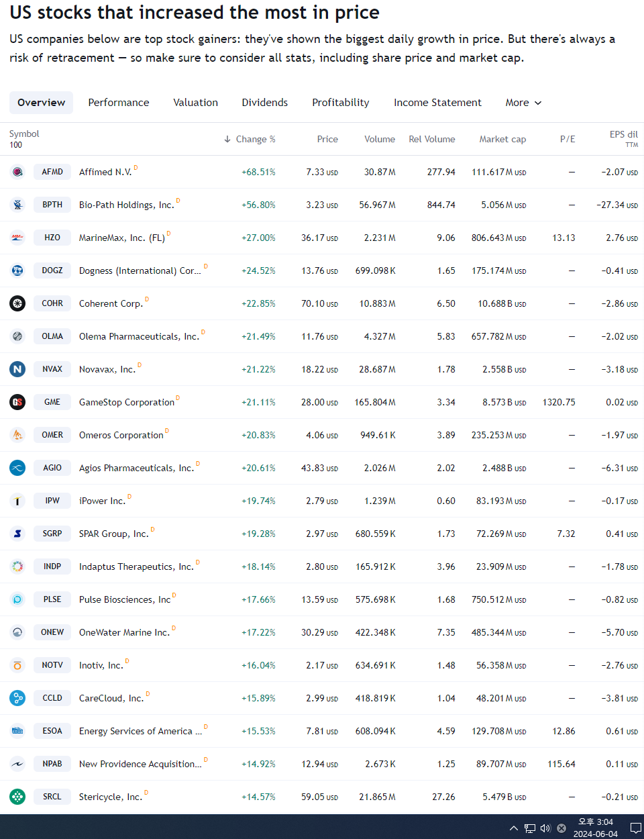Screen dimensions: 644x839
Task: Click the iPower Inc. logo icon
Action: pos(17,501)
